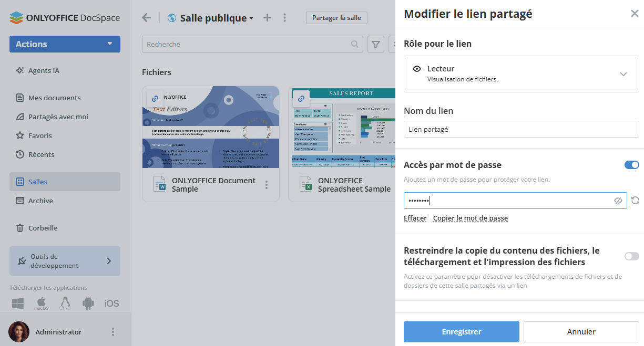Screen dimensions: 644x346
Task: Click Copier le mot de passe
Action: point(470,218)
